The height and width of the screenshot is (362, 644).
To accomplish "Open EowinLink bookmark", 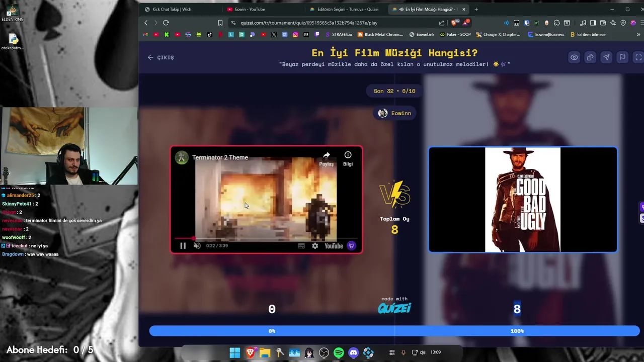I will pyautogui.click(x=422, y=35).
